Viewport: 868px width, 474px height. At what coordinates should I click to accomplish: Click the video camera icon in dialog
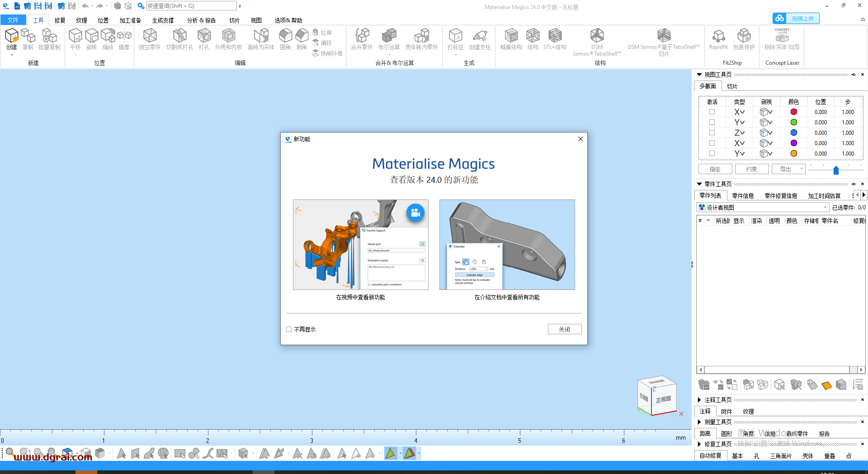415,213
